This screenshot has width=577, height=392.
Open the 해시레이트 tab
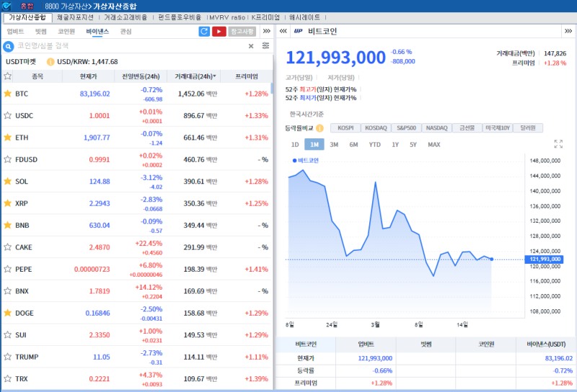304,17
